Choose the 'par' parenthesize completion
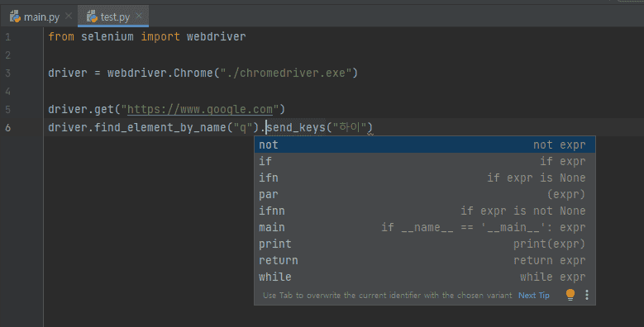The image size is (644, 327). tap(425, 194)
